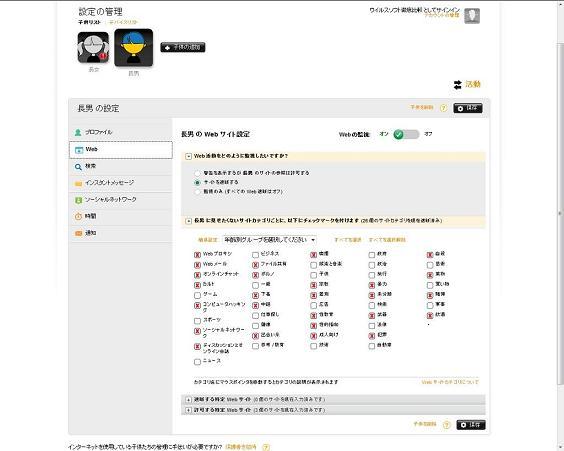Open the Web サイトカテゴリについて link
Screen dimensions: 564x451
[450, 382]
